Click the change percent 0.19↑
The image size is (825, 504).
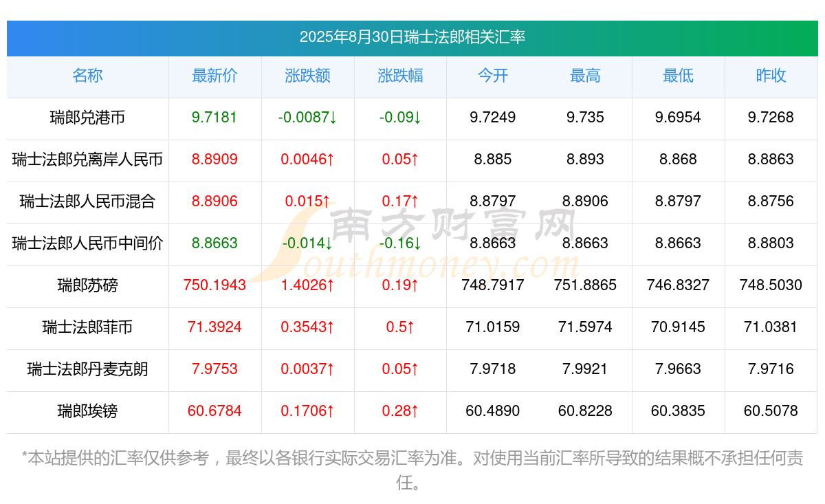tap(400, 285)
